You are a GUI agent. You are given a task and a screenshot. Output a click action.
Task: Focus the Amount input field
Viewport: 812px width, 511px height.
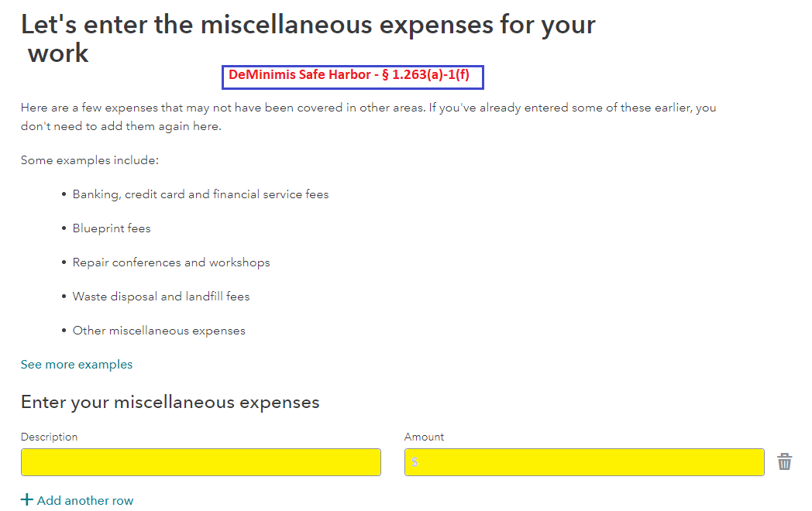[x=584, y=462]
